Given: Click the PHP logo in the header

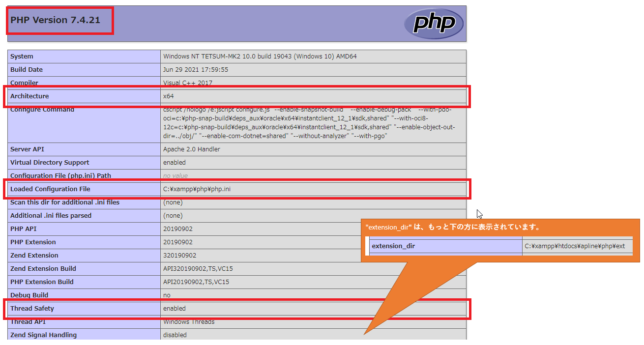Looking at the screenshot, I should click(433, 23).
